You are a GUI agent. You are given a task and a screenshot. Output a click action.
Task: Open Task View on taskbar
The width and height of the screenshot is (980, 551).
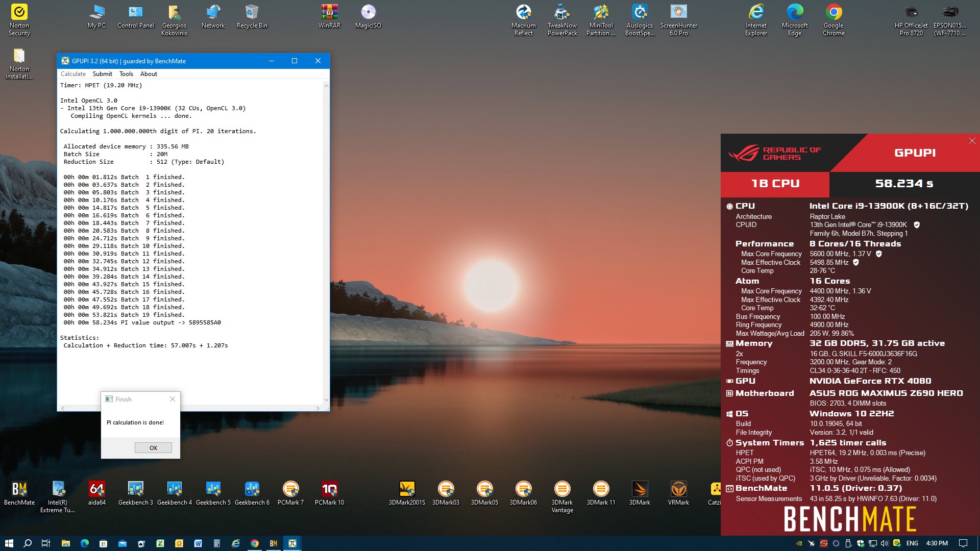click(45, 543)
